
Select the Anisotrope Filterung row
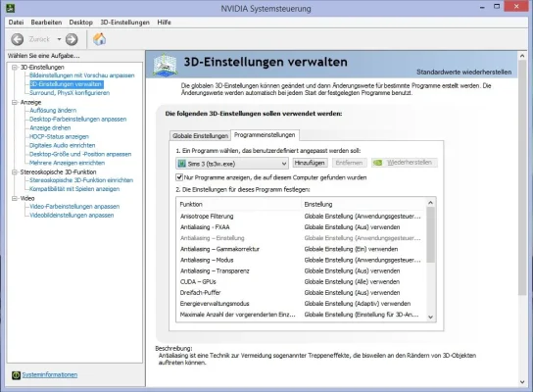click(x=301, y=217)
